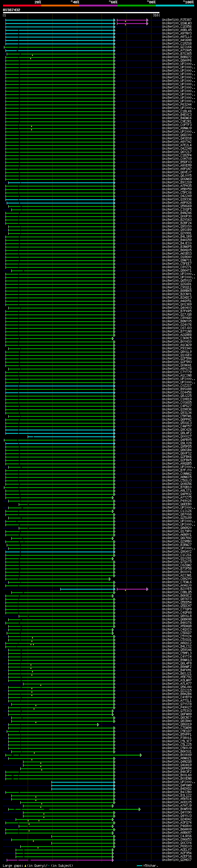Select UniRef100_Q8T6T3 label
The width and height of the screenshot is (197, 868).
pyautogui.click(x=176, y=599)
